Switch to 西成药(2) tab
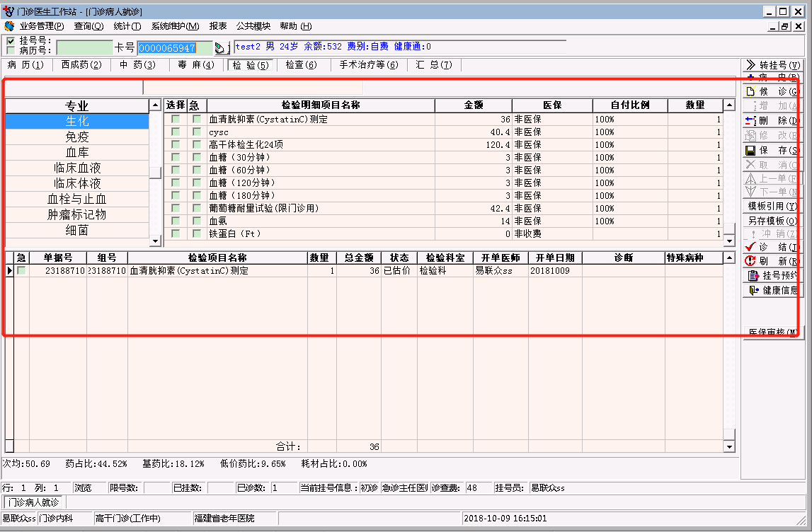812x532 pixels. (x=81, y=64)
